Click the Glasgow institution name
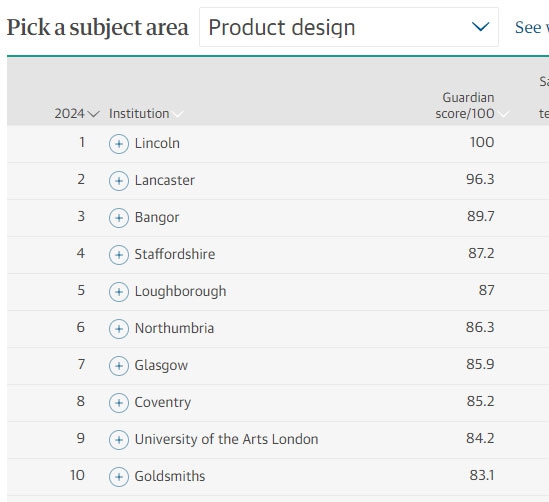The height and width of the screenshot is (502, 549). (161, 365)
